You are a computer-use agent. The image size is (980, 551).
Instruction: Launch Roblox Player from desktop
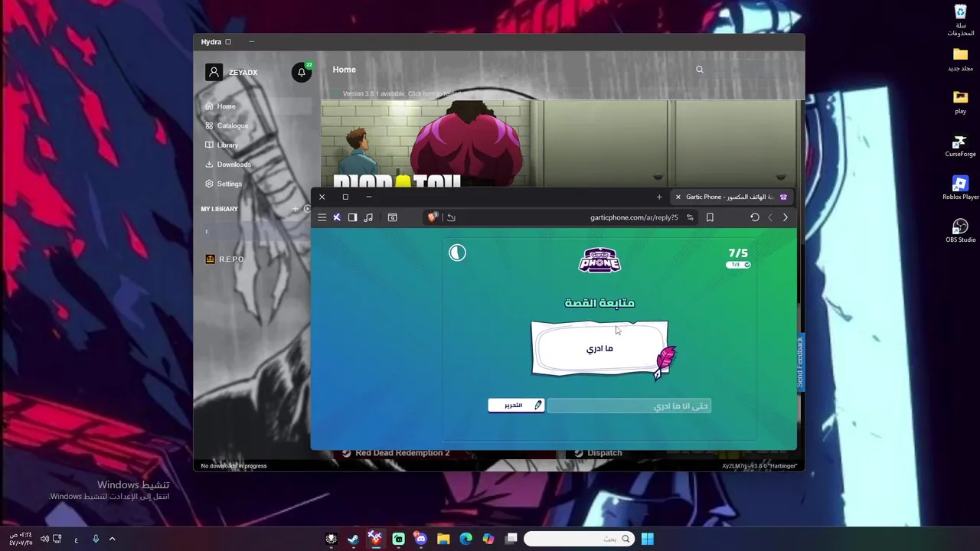point(960,188)
